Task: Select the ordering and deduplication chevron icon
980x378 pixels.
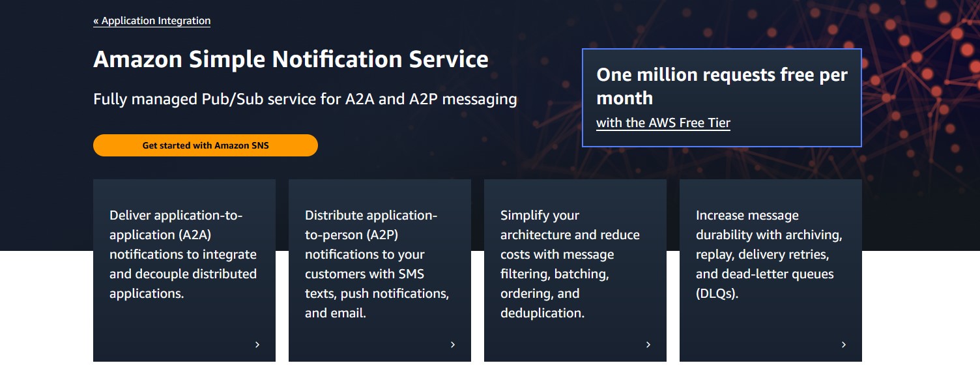Action: click(648, 344)
